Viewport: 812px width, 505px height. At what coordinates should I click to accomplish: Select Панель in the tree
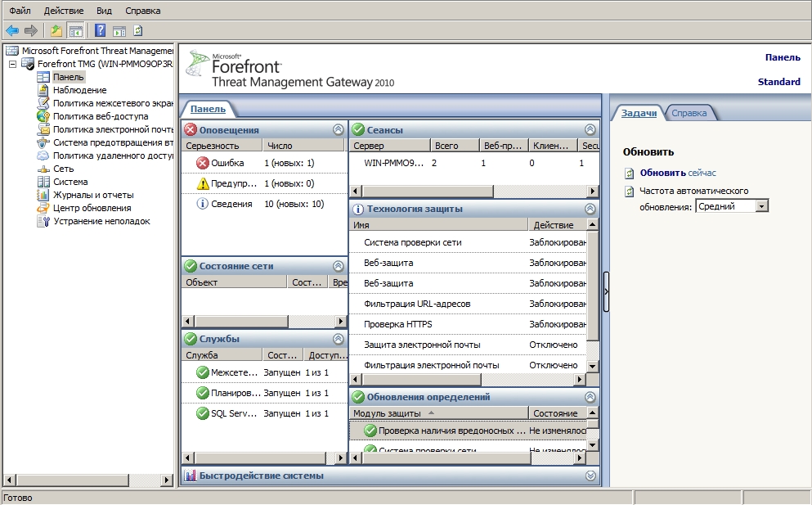(x=68, y=77)
